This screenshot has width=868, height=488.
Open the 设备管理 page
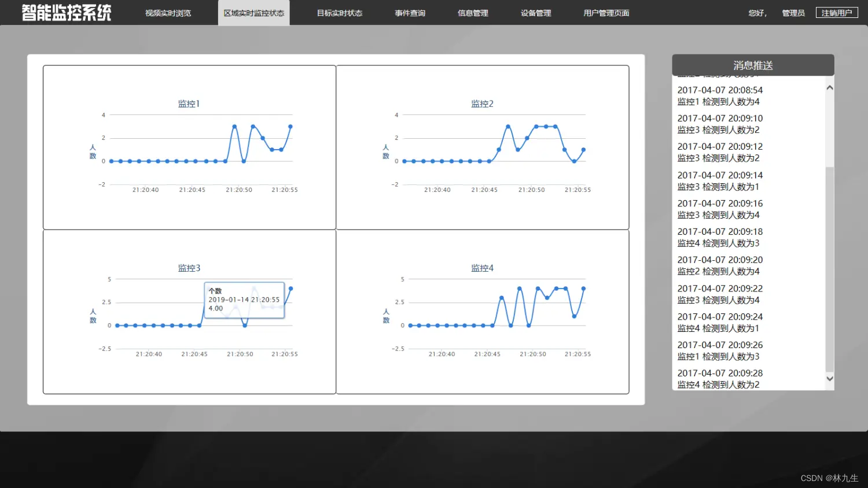[536, 13]
